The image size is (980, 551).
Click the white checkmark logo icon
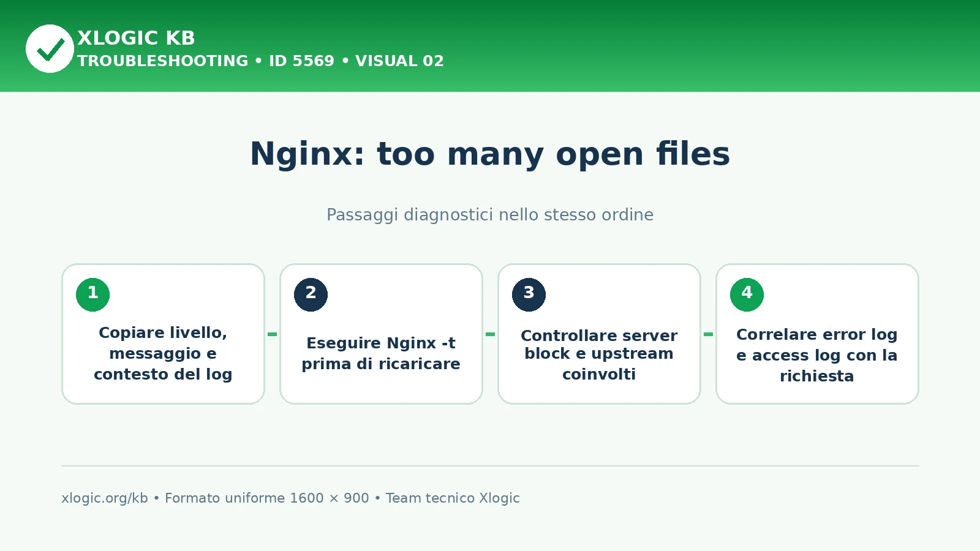click(50, 49)
